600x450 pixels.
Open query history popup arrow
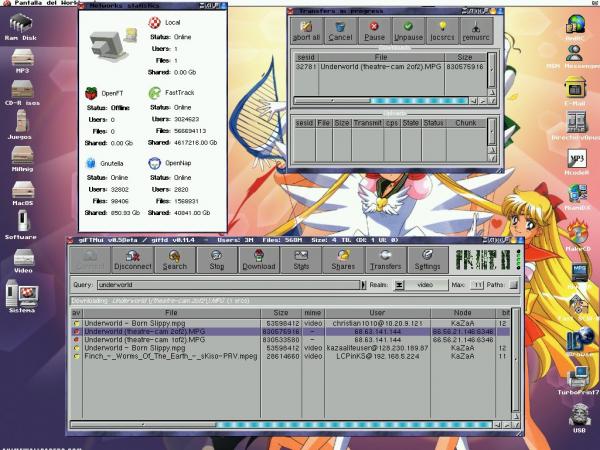tap(363, 285)
